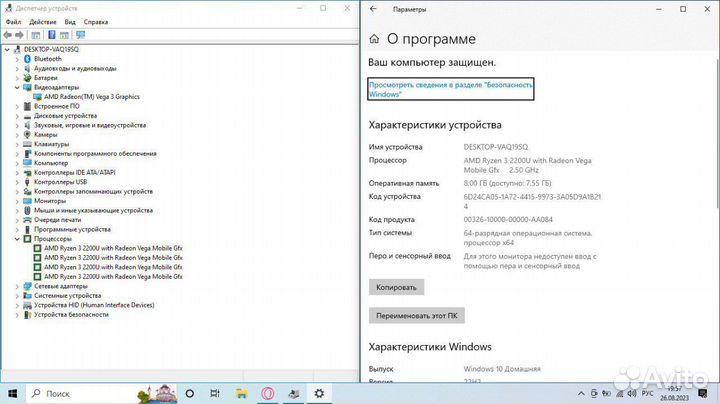
Task: Click the Help icon in Device Manager toolbar
Action: [52, 35]
